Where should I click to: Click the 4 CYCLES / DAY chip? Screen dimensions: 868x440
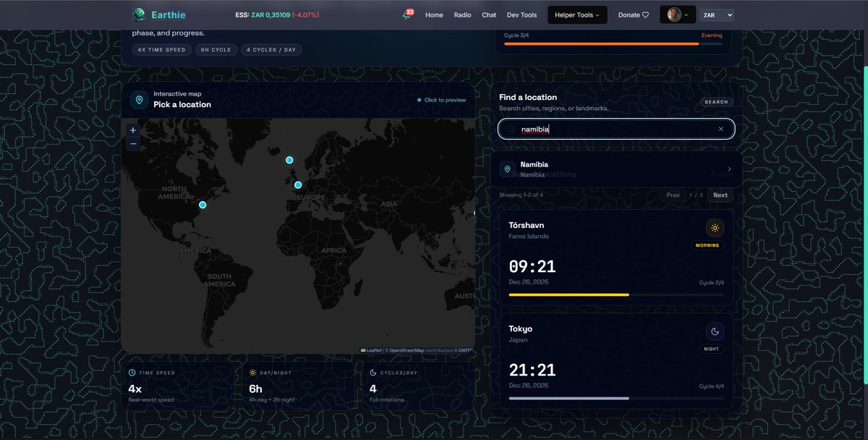[x=271, y=50]
